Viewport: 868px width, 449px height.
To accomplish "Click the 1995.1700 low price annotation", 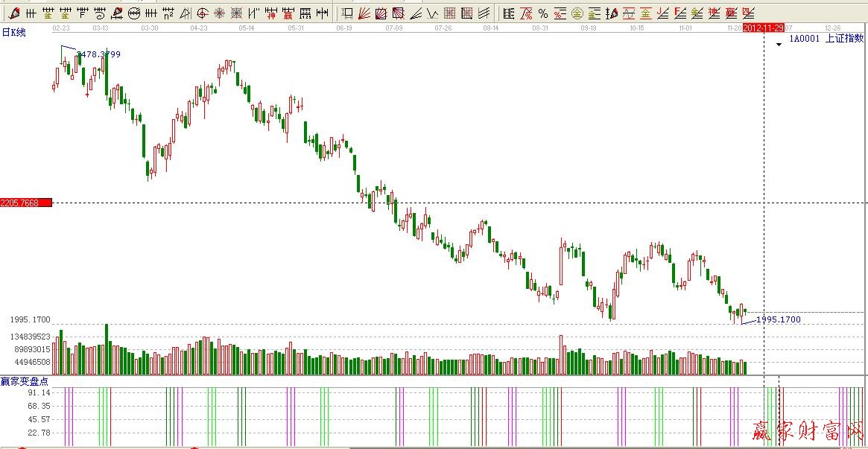I will (779, 319).
